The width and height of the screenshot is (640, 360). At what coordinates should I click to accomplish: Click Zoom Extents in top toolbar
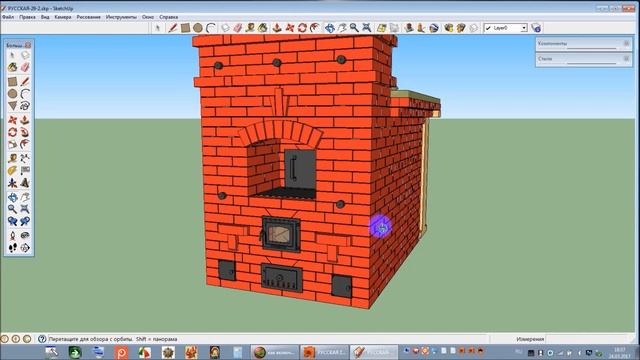pos(367,28)
